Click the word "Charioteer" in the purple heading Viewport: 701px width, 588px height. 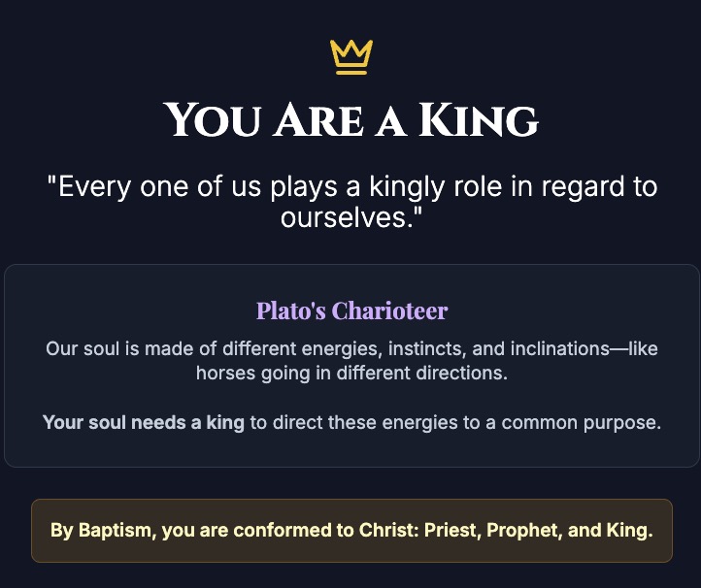coord(389,310)
